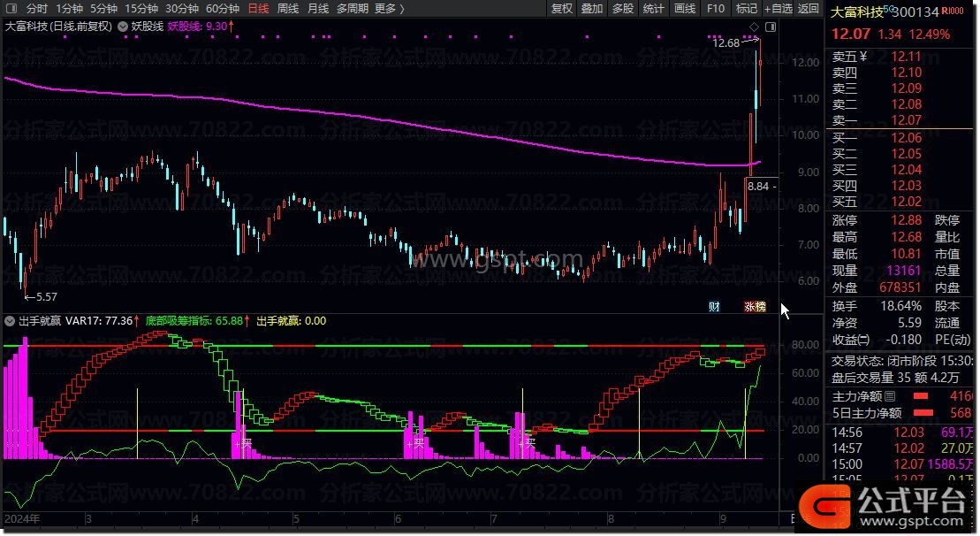Click the 盘后交易量 35 line

coord(895,378)
